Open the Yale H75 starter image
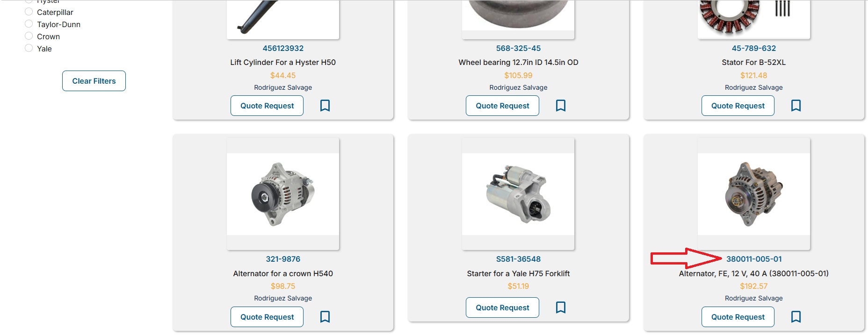The height and width of the screenshot is (336, 868). 518,194
